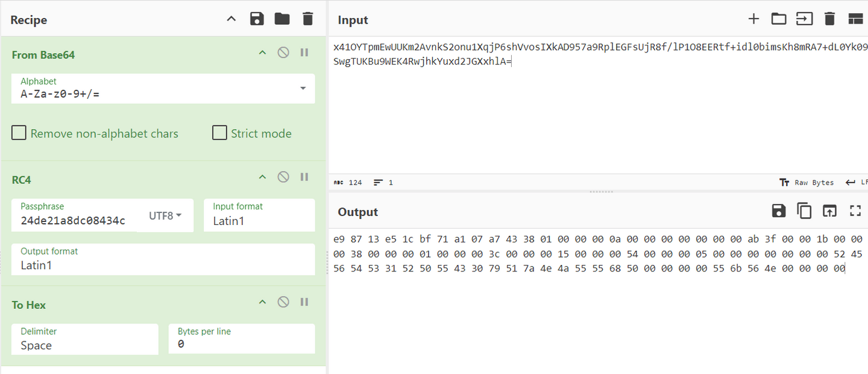Clear recipe with trash icon
868x374 pixels.
pos(308,19)
